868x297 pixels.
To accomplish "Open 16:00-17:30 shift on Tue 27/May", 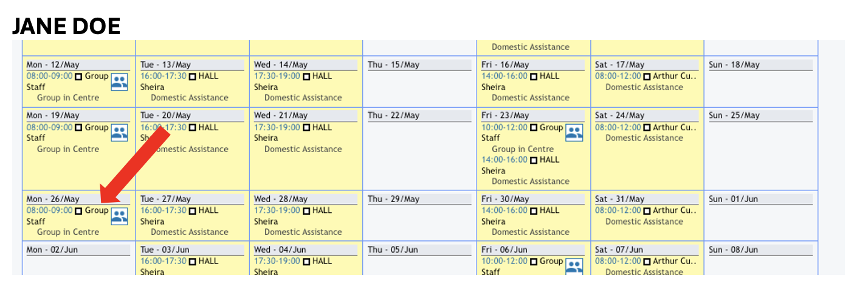I will (164, 211).
